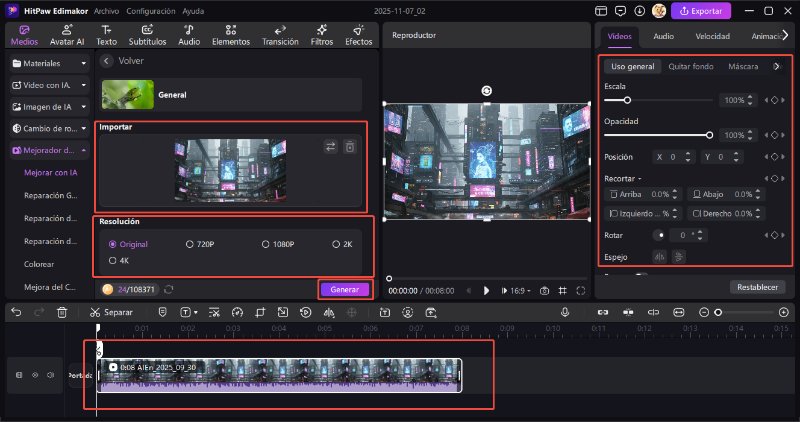Viewport: 800px width, 422px height.
Task: Click the Opacidad slider handle
Action: click(710, 134)
